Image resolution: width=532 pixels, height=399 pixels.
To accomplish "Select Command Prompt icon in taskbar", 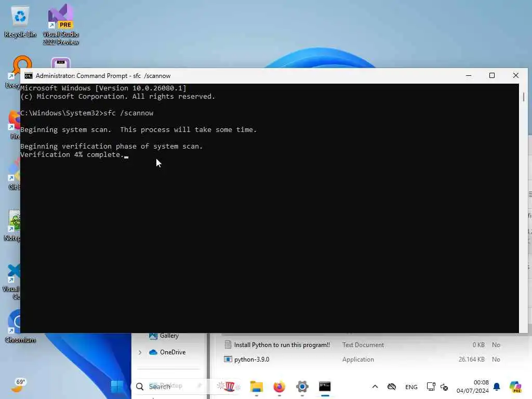I will click(x=325, y=387).
